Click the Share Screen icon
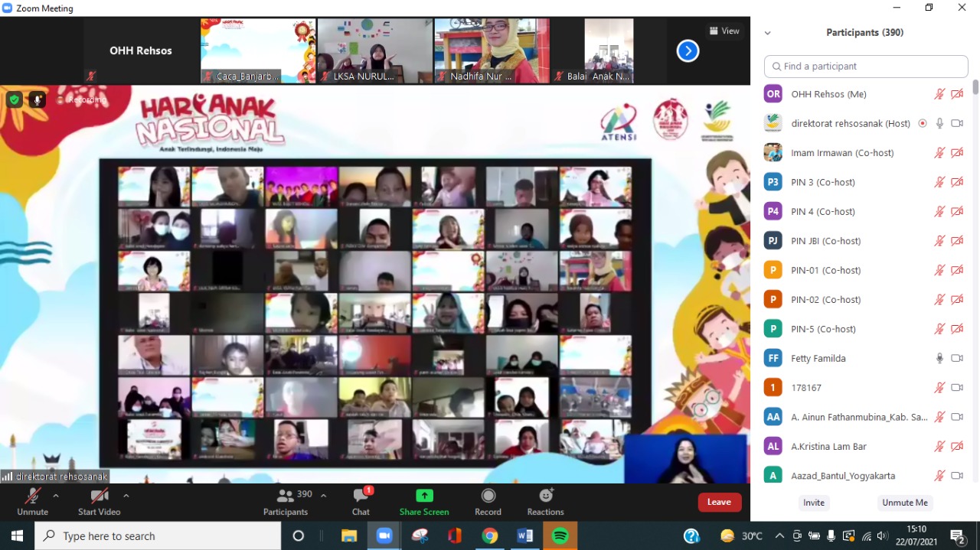Screen dimensions: 980x550 pos(423,495)
